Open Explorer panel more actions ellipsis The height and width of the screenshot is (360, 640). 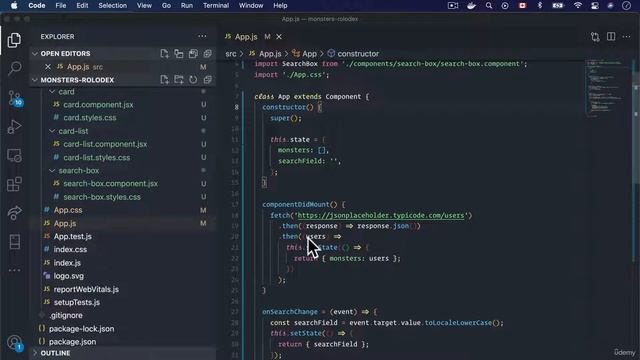(202, 36)
